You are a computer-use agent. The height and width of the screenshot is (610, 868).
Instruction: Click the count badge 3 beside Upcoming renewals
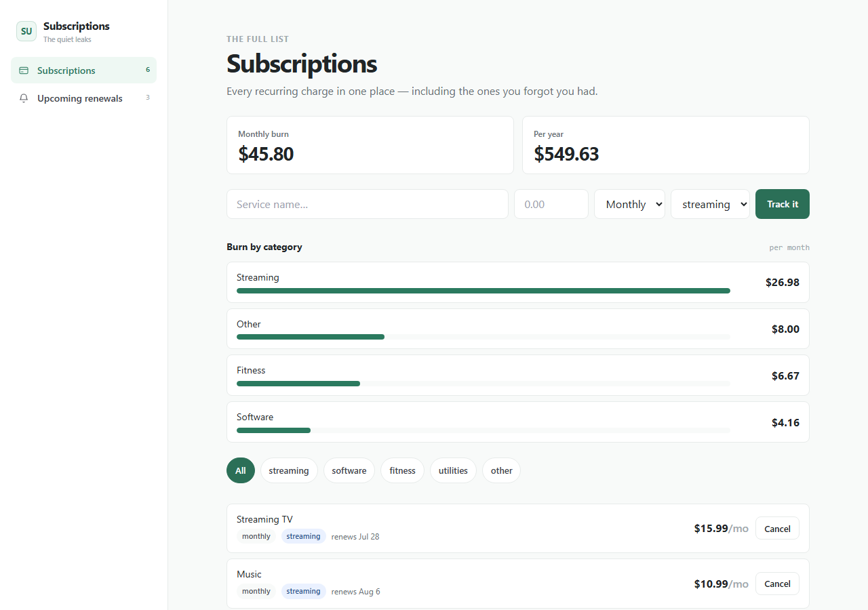point(148,98)
